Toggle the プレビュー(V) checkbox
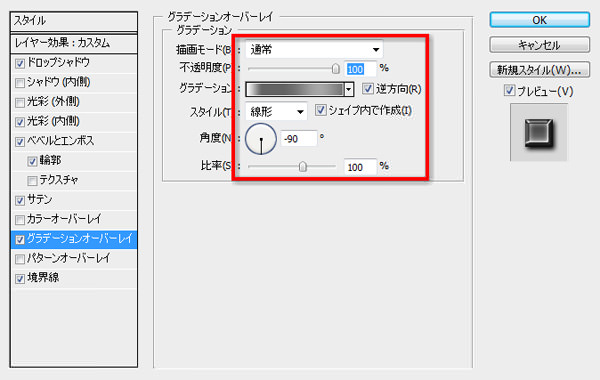 point(509,91)
